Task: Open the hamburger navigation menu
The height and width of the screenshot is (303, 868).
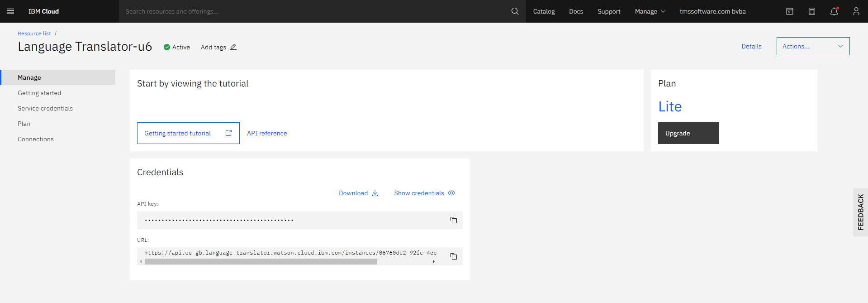Action: [x=10, y=11]
